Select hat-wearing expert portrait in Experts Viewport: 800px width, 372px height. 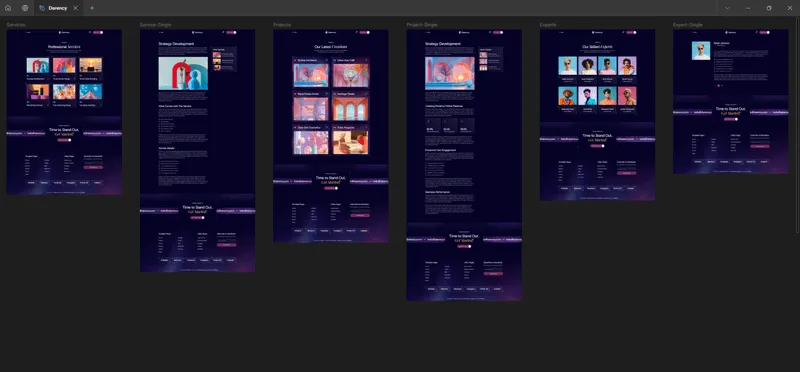click(x=567, y=96)
